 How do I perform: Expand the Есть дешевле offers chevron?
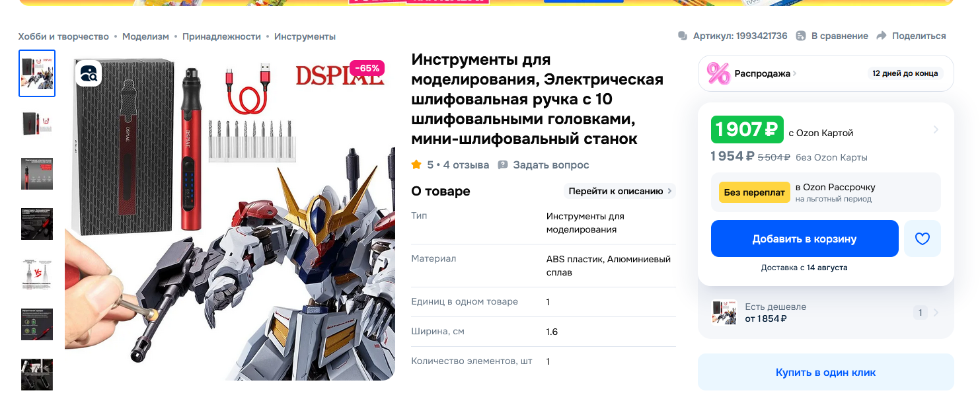coord(936,313)
